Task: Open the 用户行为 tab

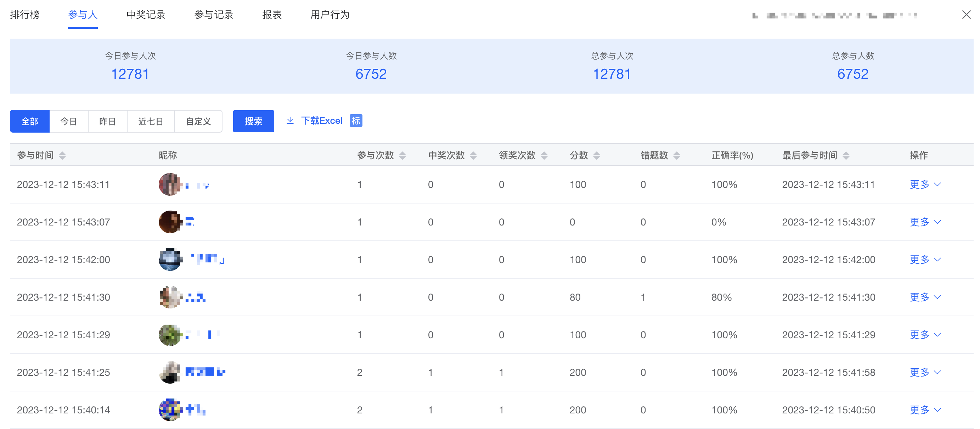Action: pos(330,15)
